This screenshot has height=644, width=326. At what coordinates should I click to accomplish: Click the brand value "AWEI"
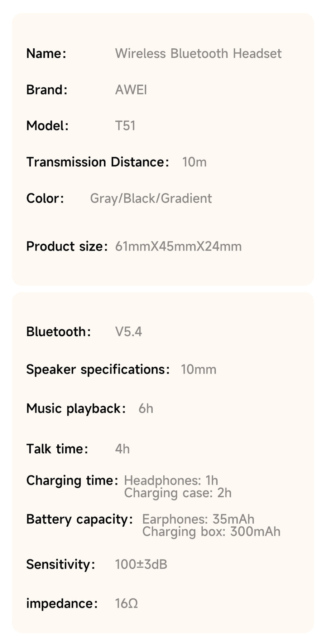click(131, 90)
